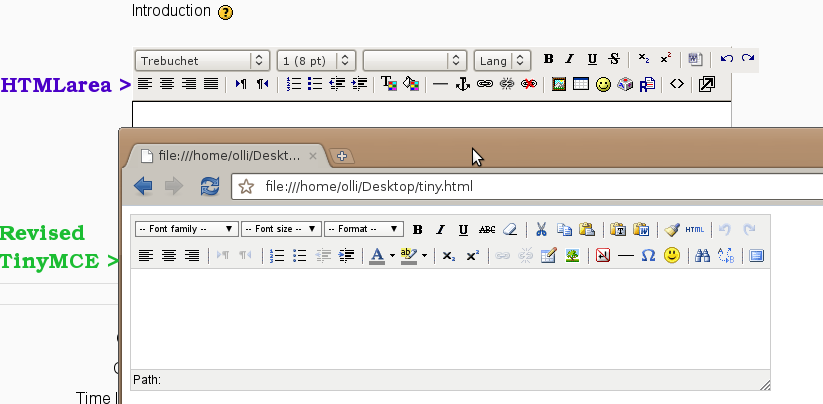
Task: Open the empty style dropdown in HTMLarea
Action: [x=415, y=60]
